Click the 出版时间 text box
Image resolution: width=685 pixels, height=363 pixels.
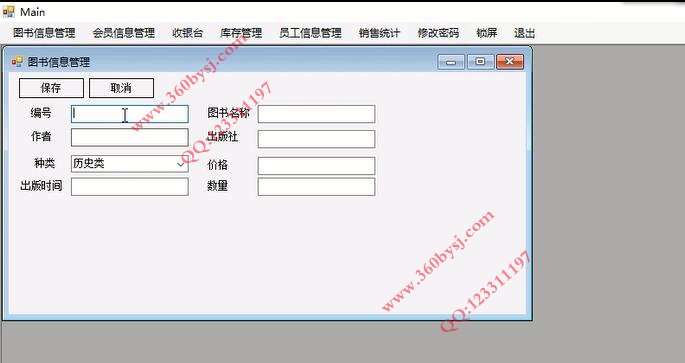point(130,187)
